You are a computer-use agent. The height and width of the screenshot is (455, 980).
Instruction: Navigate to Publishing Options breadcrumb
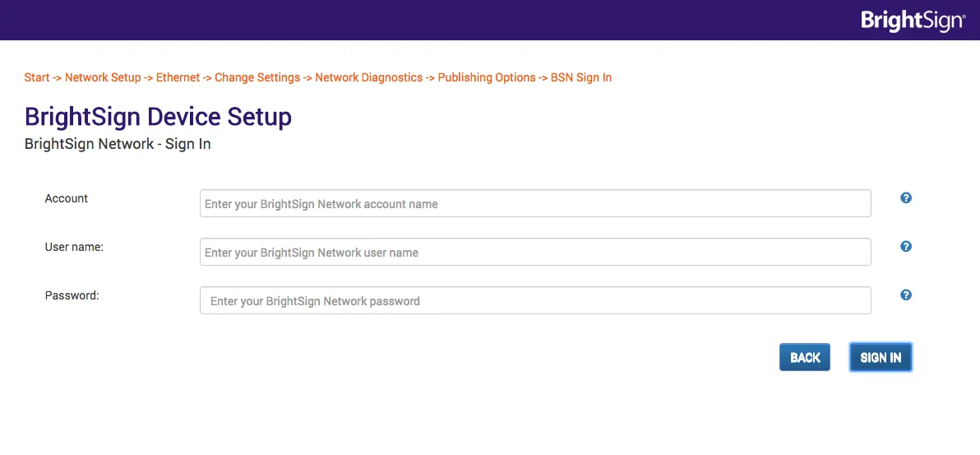coord(487,77)
